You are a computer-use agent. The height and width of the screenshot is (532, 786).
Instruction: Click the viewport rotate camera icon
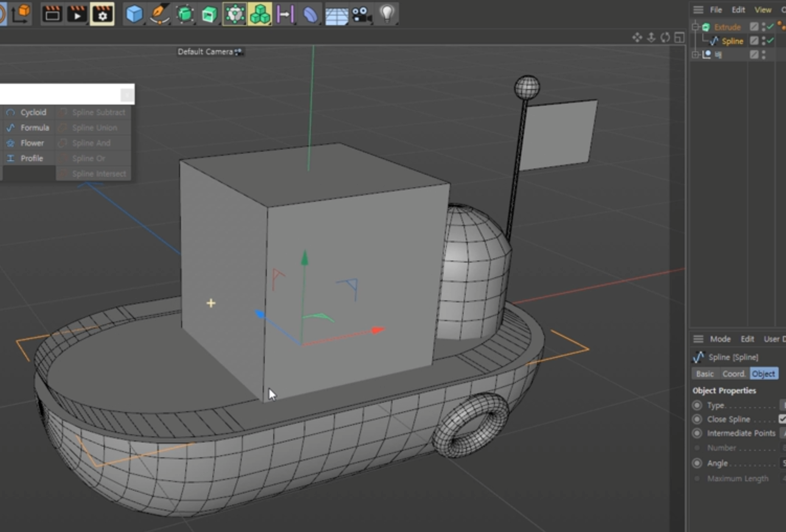(x=665, y=37)
